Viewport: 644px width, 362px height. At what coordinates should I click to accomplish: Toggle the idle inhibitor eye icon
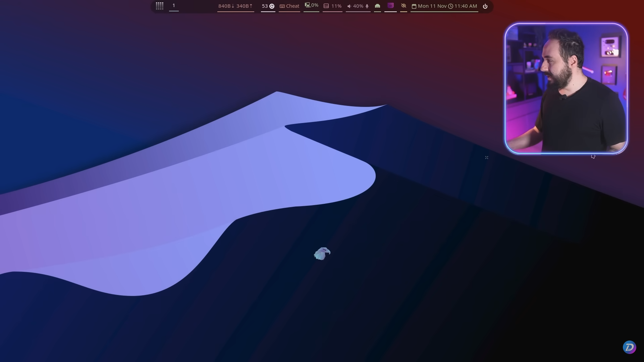coord(404,6)
